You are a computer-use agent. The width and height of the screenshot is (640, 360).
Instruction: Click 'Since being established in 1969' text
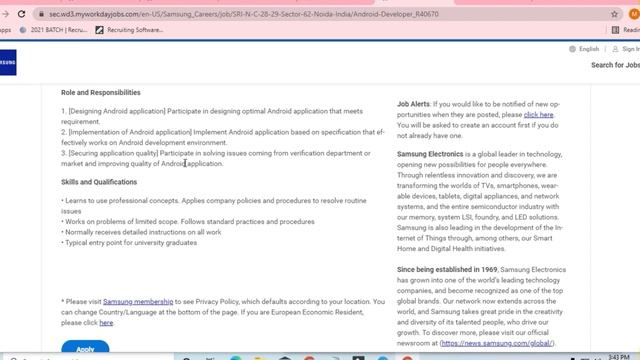[x=447, y=270]
